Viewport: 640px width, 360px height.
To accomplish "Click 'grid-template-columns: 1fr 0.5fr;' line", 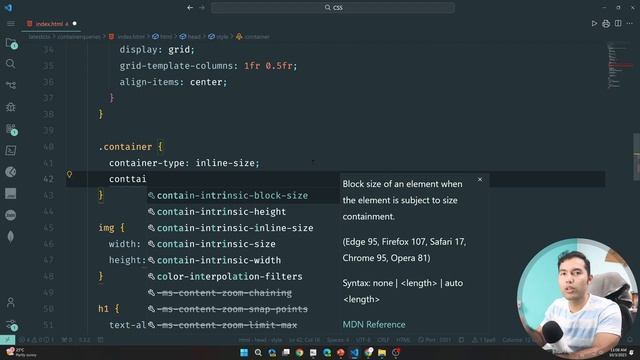I will coord(208,66).
